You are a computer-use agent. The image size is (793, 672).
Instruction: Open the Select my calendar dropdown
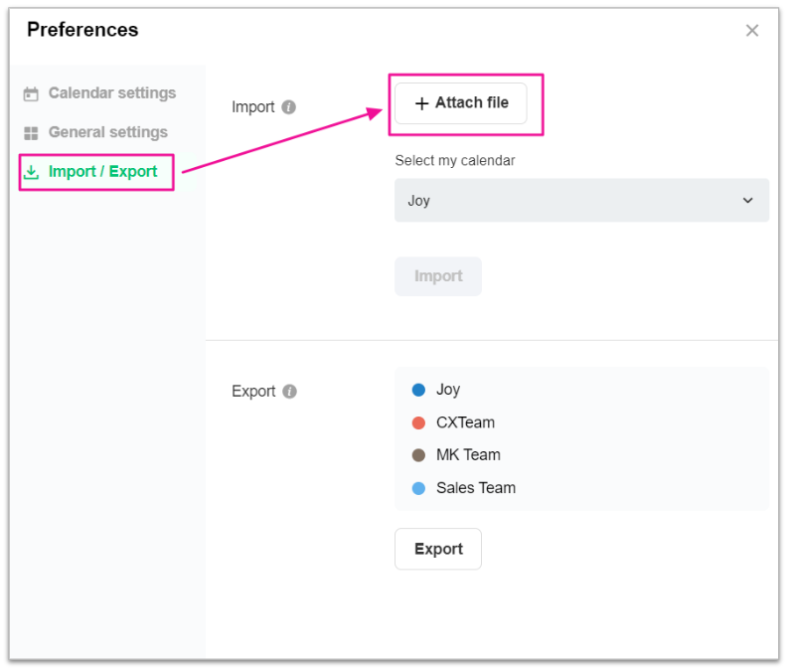click(581, 200)
